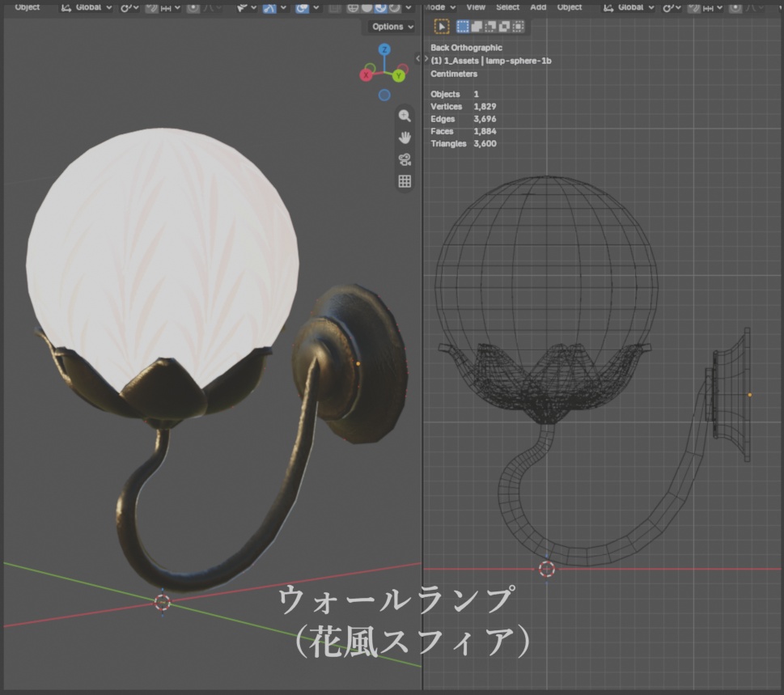Image resolution: width=784 pixels, height=695 pixels.
Task: Click the "Back Orthographic" view label
Action: pos(467,48)
